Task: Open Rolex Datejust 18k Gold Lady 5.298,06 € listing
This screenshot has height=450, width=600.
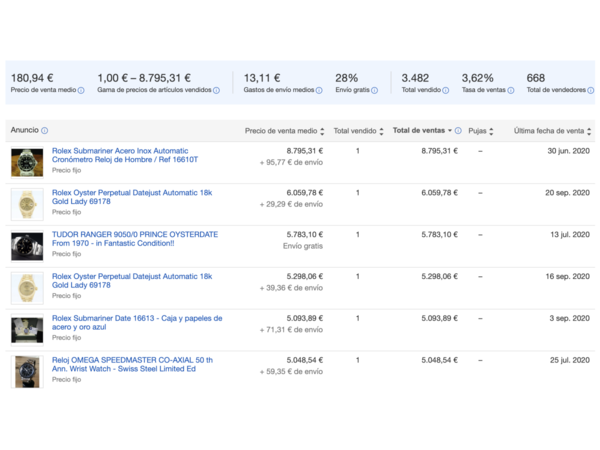Action: [x=132, y=280]
